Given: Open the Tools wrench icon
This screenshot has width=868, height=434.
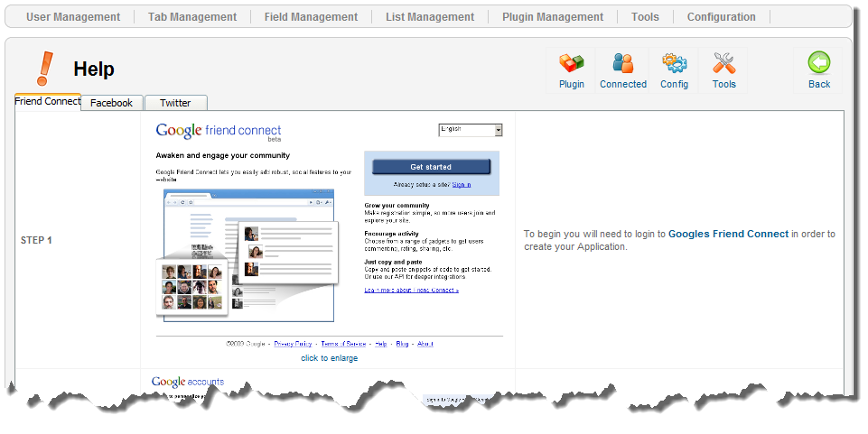Looking at the screenshot, I should click(x=723, y=70).
